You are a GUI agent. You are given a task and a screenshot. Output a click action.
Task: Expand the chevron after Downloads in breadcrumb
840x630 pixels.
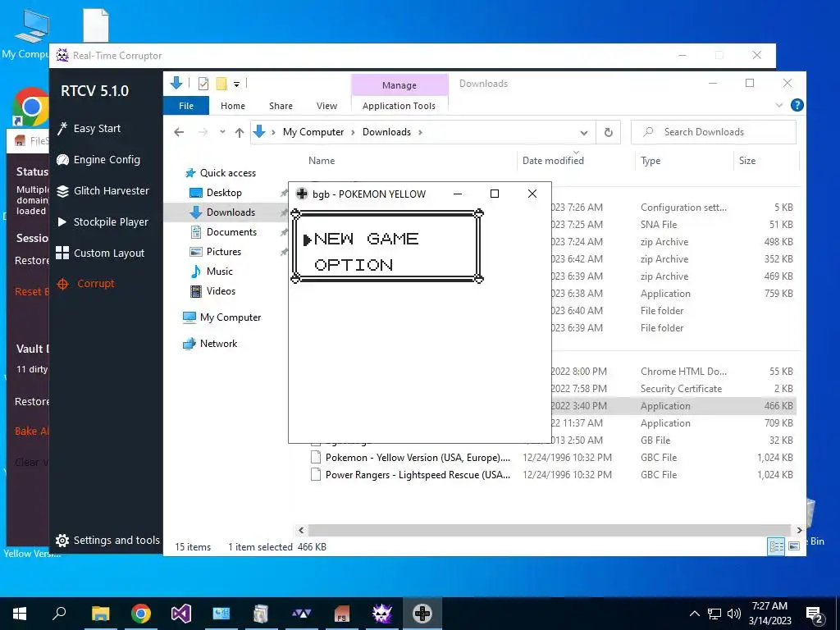[421, 132]
